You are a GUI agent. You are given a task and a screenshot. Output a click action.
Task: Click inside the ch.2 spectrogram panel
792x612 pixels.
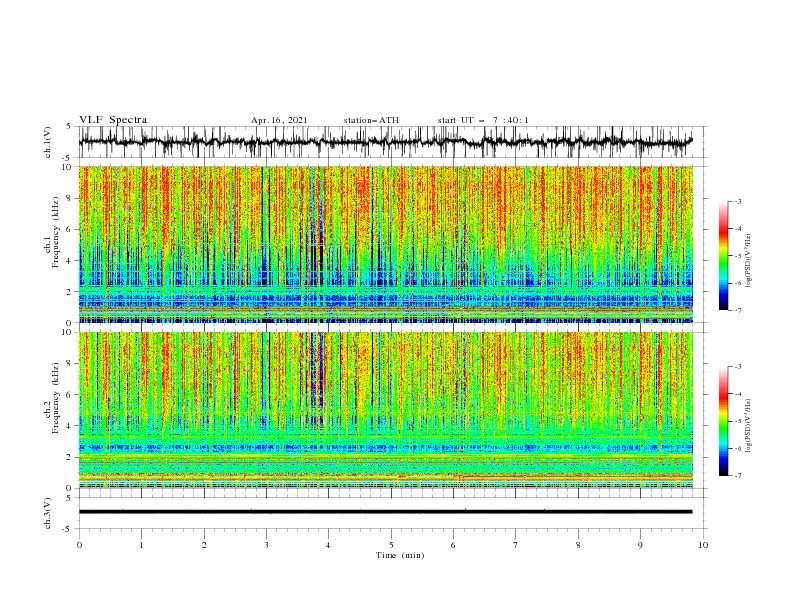(x=385, y=410)
